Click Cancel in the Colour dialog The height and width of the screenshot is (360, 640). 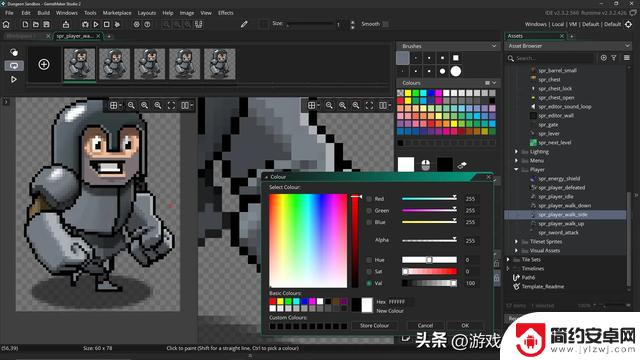click(x=425, y=326)
